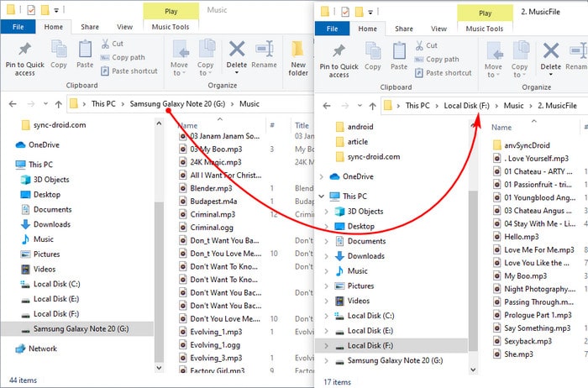Open File tab in left window

pyautogui.click(x=18, y=27)
